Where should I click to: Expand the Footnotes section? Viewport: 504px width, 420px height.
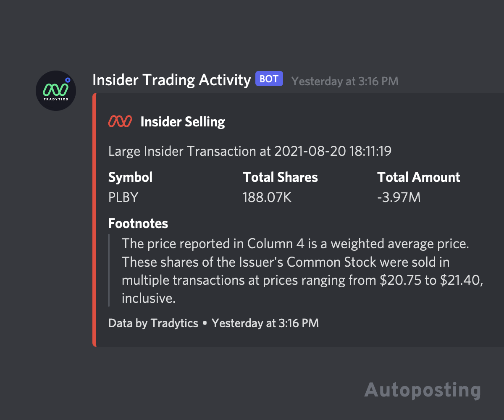tap(138, 223)
